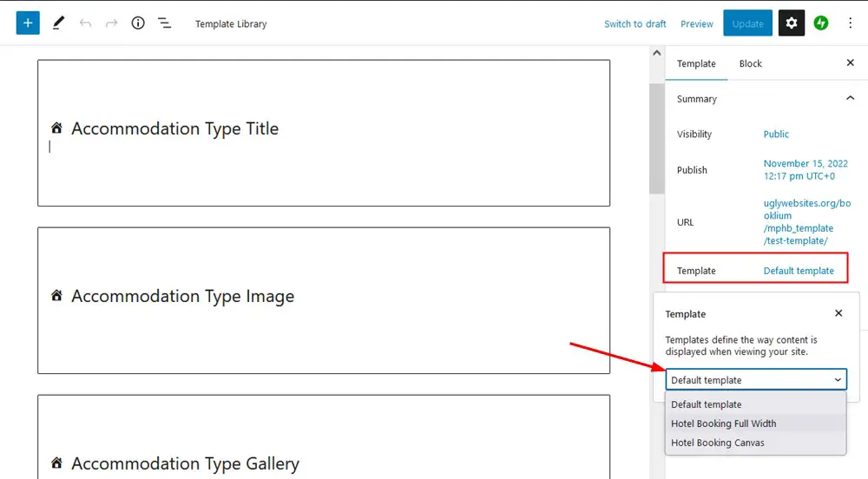Click the Publish label
This screenshot has width=868, height=479.
click(x=692, y=170)
